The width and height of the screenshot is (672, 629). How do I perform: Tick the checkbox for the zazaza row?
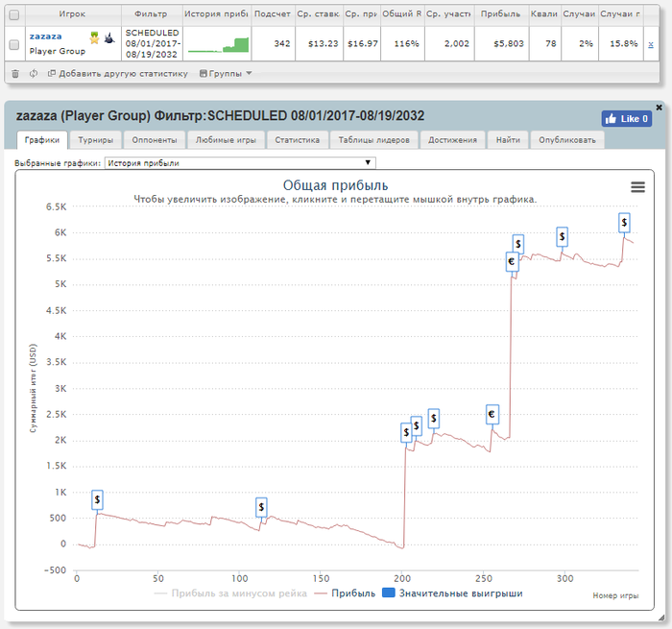click(14, 44)
